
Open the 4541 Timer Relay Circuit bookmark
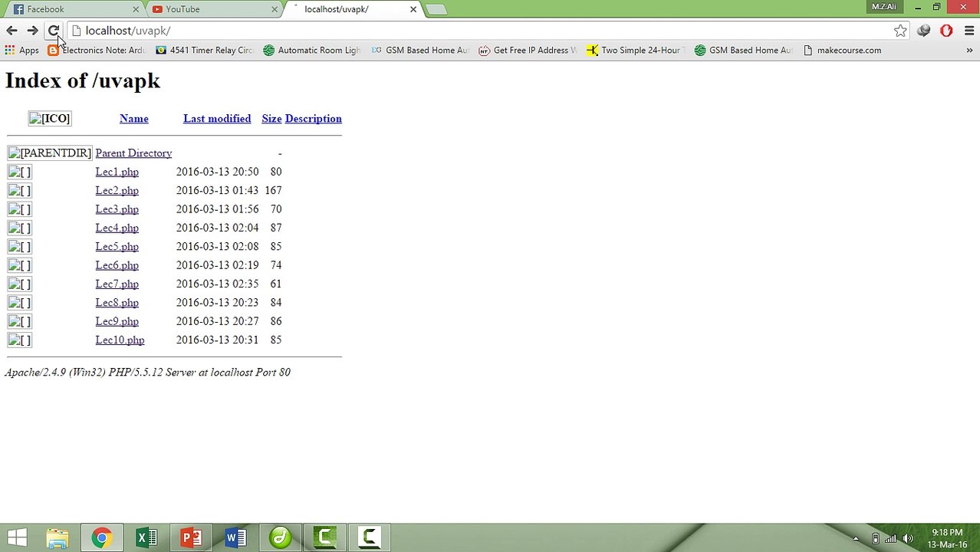tap(204, 50)
